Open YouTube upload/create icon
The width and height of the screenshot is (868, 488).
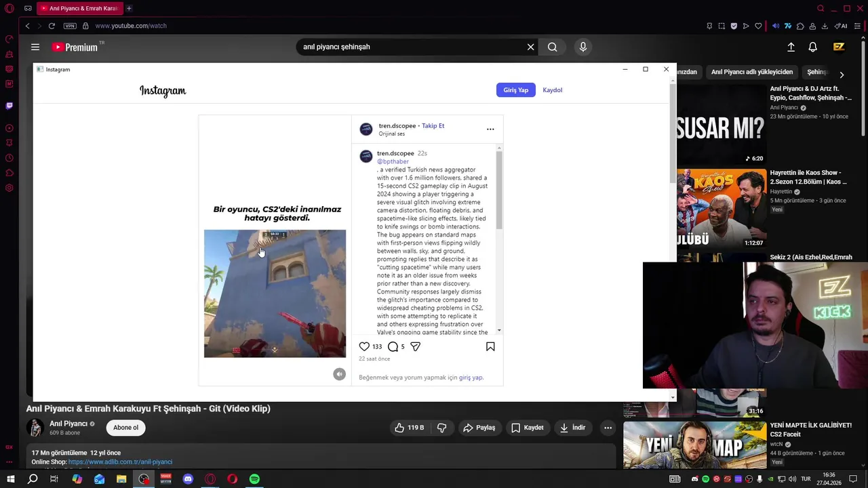tap(791, 47)
